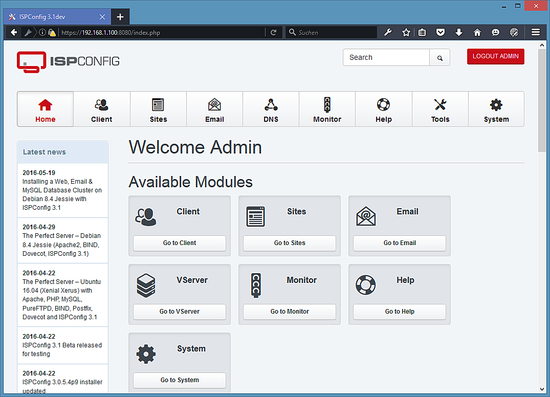Click the Go to Client button
Image resolution: width=550 pixels, height=397 pixels.
180,243
